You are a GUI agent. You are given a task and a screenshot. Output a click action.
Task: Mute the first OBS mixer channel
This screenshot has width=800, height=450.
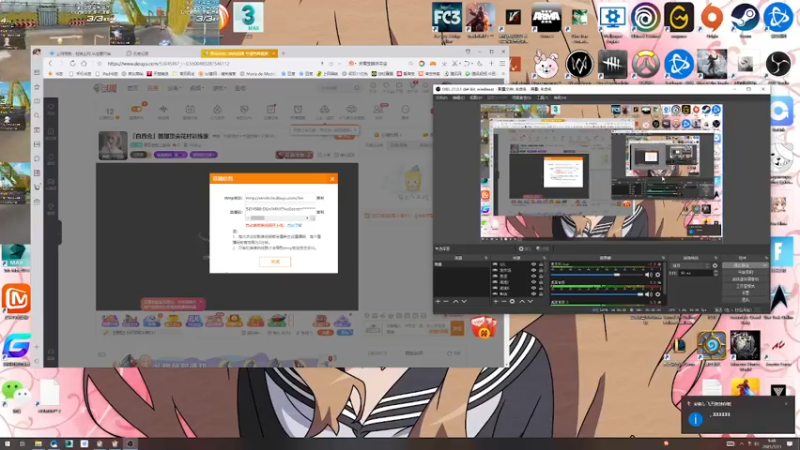pyautogui.click(x=648, y=274)
